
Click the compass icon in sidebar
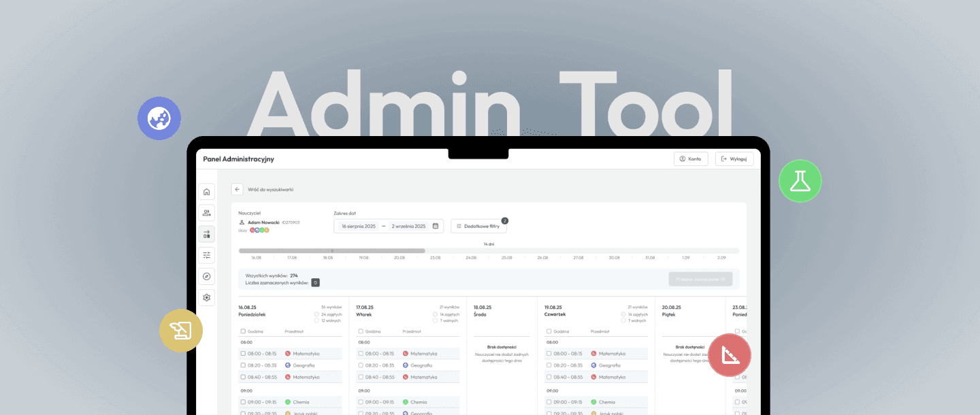(x=206, y=276)
